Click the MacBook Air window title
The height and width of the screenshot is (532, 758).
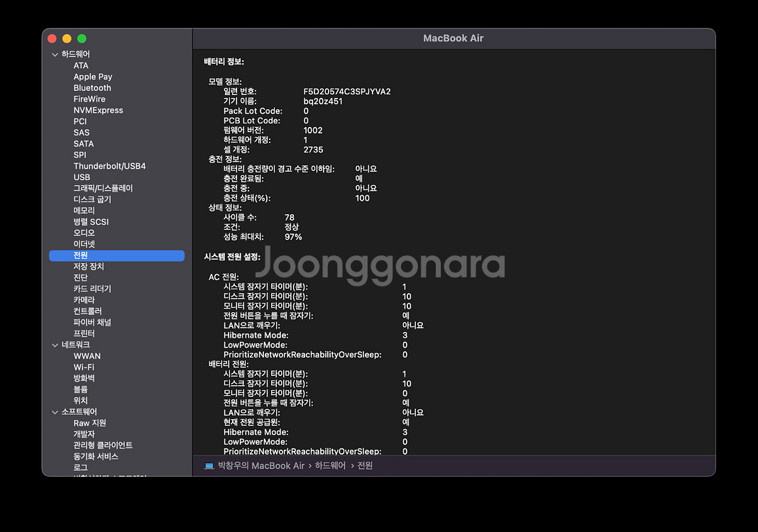(x=454, y=38)
